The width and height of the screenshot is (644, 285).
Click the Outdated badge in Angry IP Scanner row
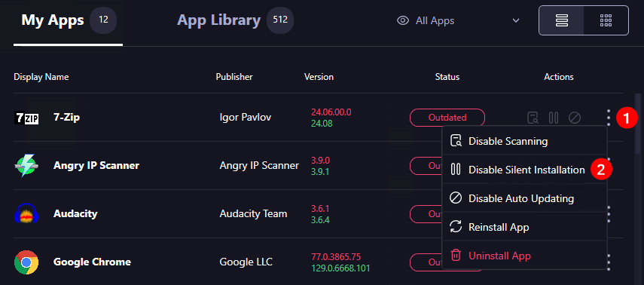click(x=426, y=166)
